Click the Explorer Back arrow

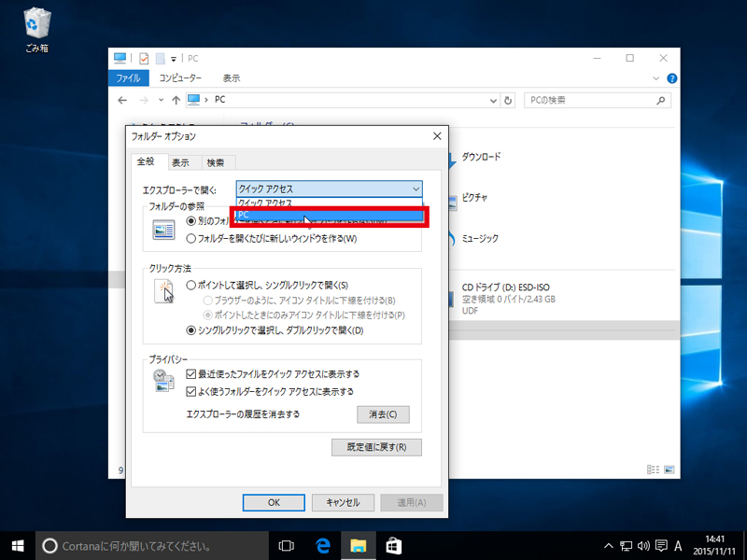coord(122,100)
